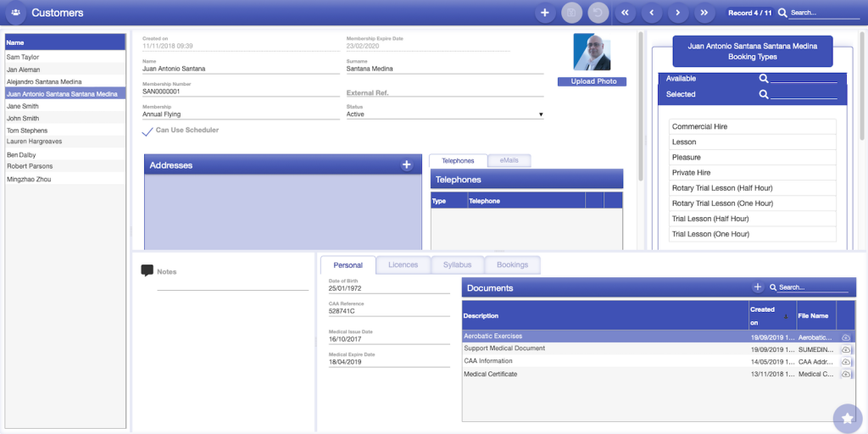
Task: Go to the previous record
Action: 652,12
